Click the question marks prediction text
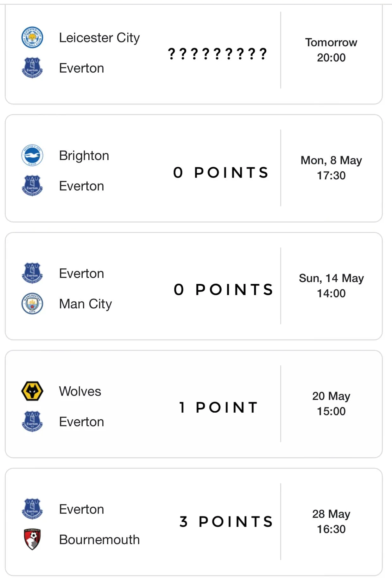392x579 pixels. tap(217, 54)
